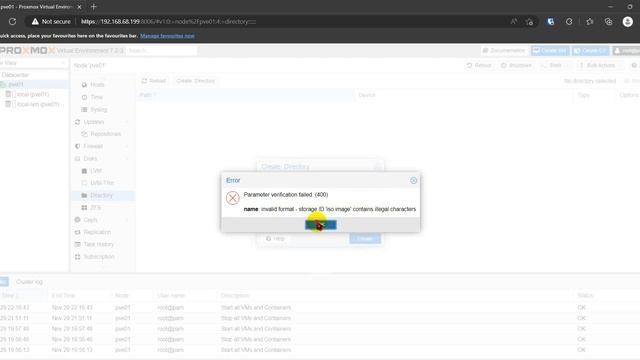Image resolution: width=640 pixels, height=360 pixels.
Task: Click the Reload button in Directory panel
Action: click(x=154, y=81)
